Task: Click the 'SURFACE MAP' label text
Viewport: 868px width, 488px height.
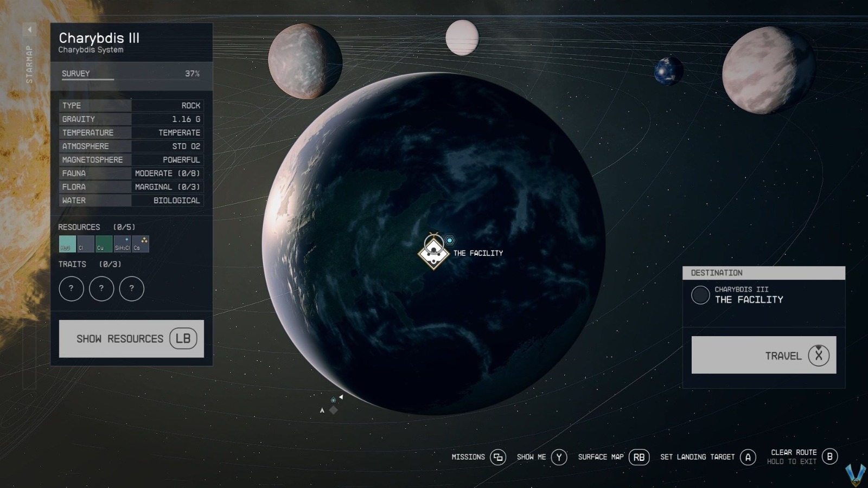Action: click(x=601, y=457)
